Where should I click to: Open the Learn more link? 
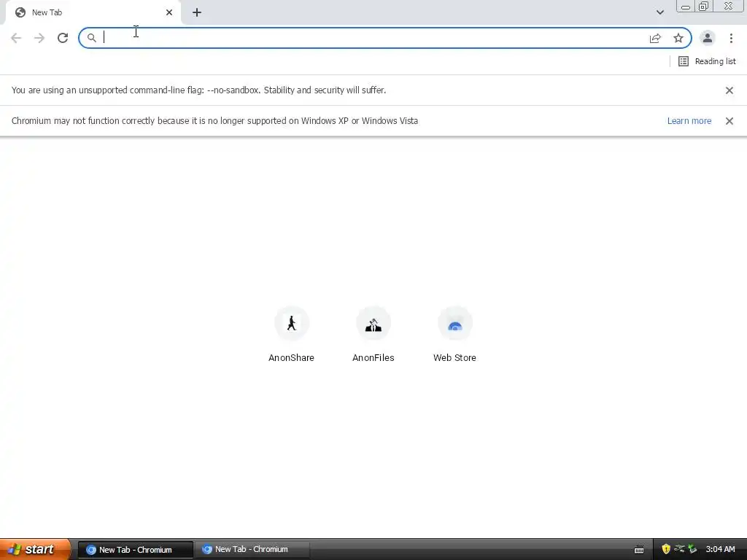point(689,121)
